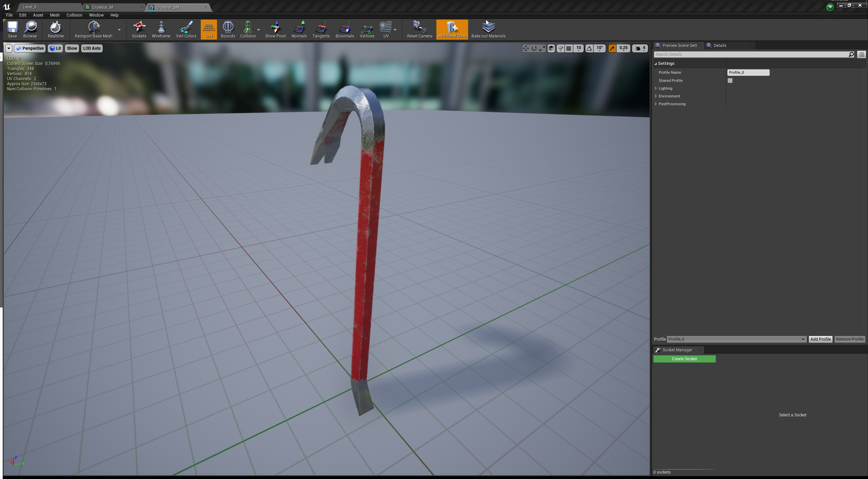Open Reimport Base Mesh dropdown arrow
This screenshot has height=479, width=868.
(x=119, y=30)
